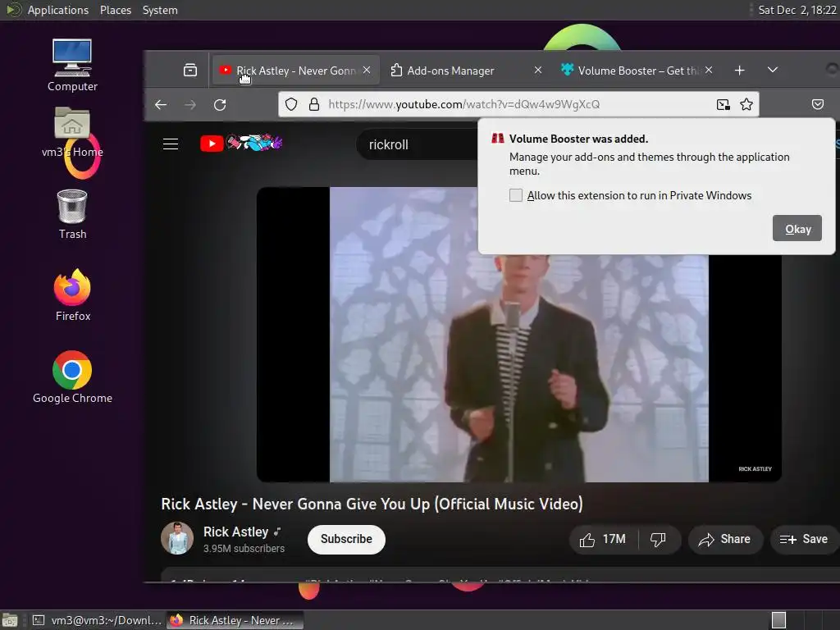Switch to Rick Astley YouTube tab

click(x=295, y=71)
